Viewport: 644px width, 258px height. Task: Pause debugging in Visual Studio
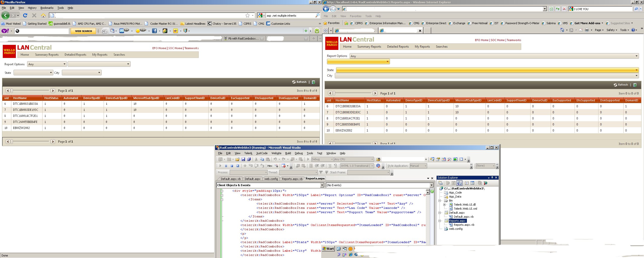click(x=226, y=166)
